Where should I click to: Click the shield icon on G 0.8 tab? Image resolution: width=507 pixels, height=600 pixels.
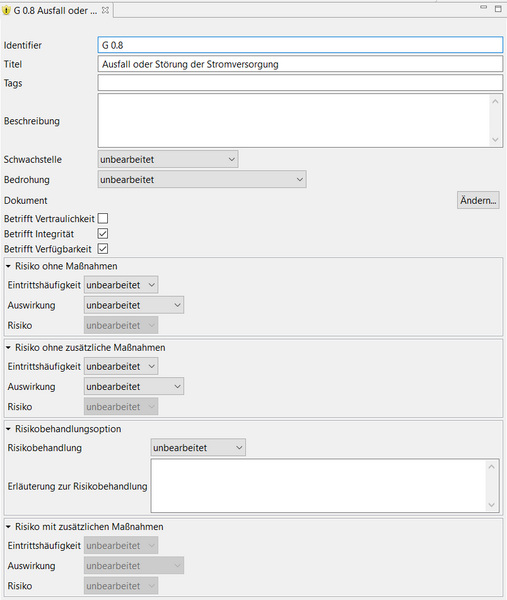[x=6, y=11]
